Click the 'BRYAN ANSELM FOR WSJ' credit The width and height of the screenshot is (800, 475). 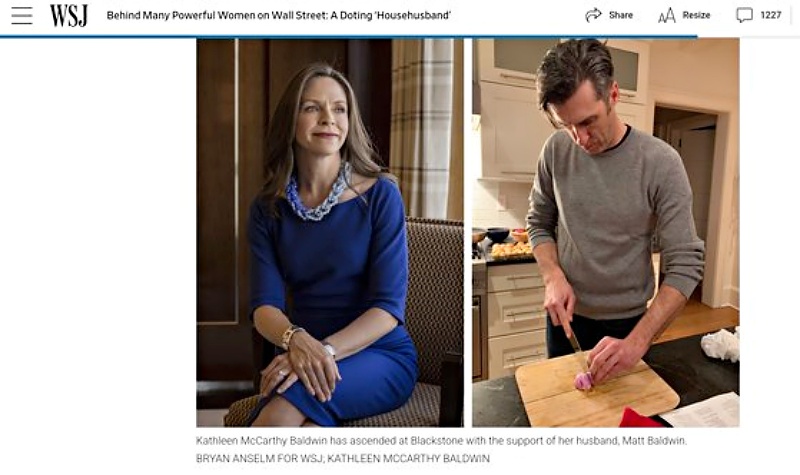(x=259, y=458)
